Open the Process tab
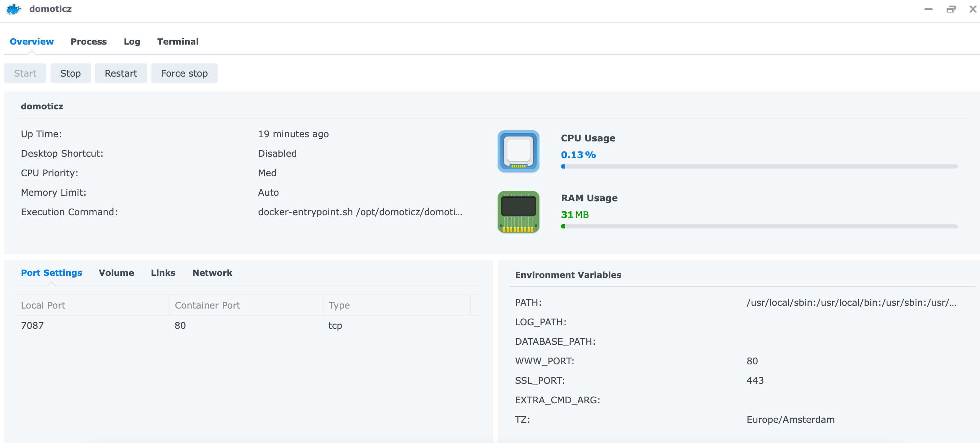 tap(89, 41)
